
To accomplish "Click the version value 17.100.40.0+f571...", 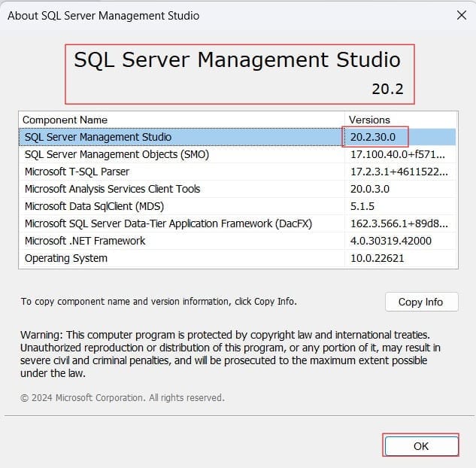I will click(398, 154).
